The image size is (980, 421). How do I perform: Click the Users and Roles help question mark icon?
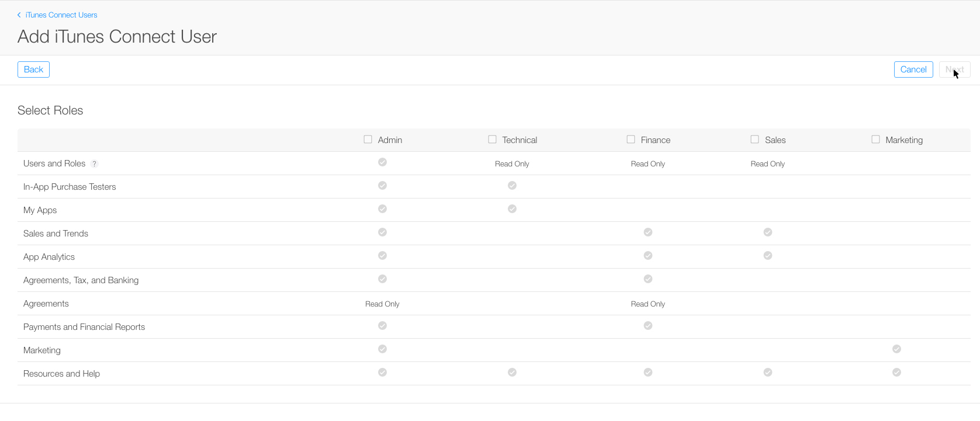tap(94, 164)
